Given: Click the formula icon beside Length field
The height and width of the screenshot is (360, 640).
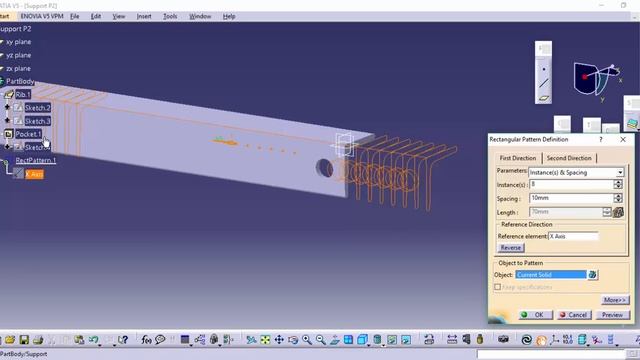Looking at the screenshot, I should click(x=618, y=212).
